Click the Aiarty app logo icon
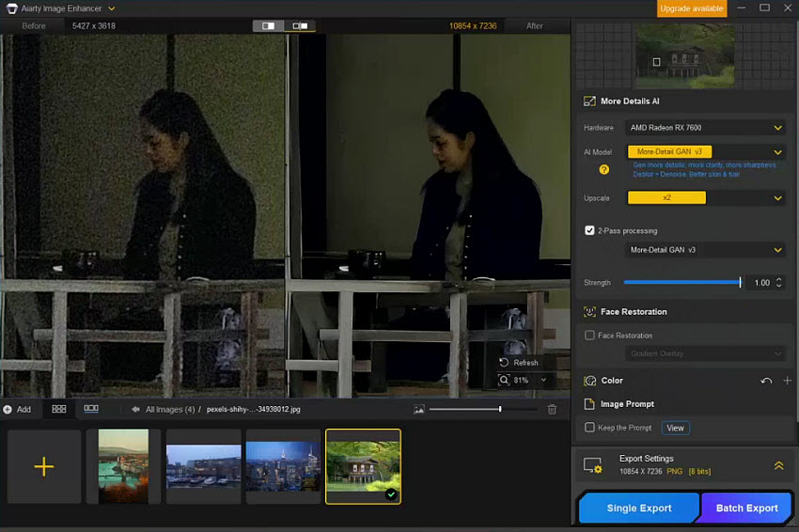 point(11,8)
